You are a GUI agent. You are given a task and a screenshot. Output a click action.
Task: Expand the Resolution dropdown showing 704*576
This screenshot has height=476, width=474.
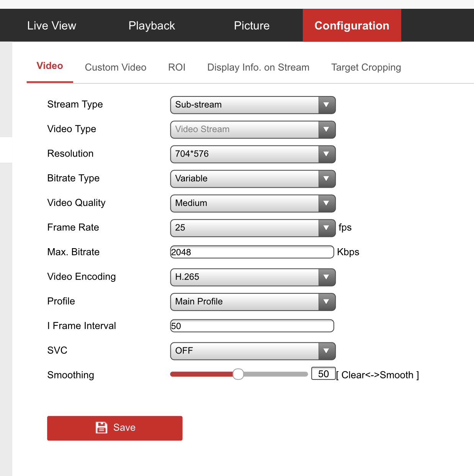point(253,154)
